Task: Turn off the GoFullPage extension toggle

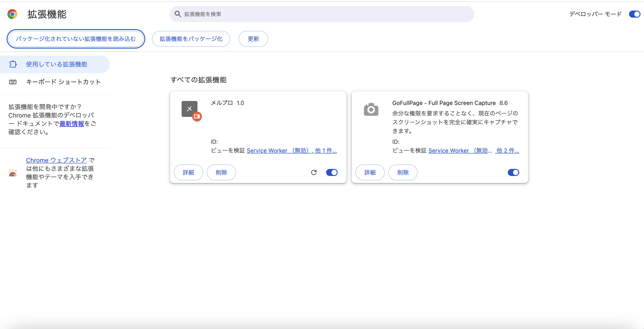Action: [x=513, y=172]
